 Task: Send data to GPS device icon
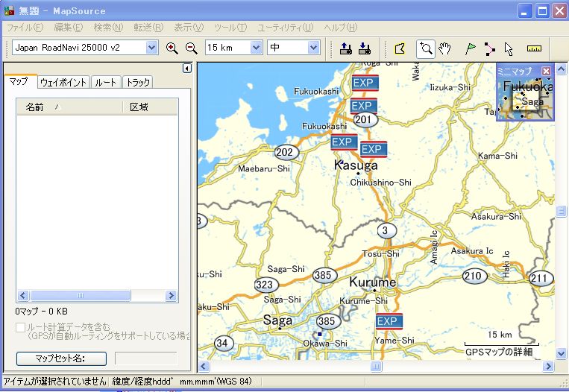tap(346, 48)
